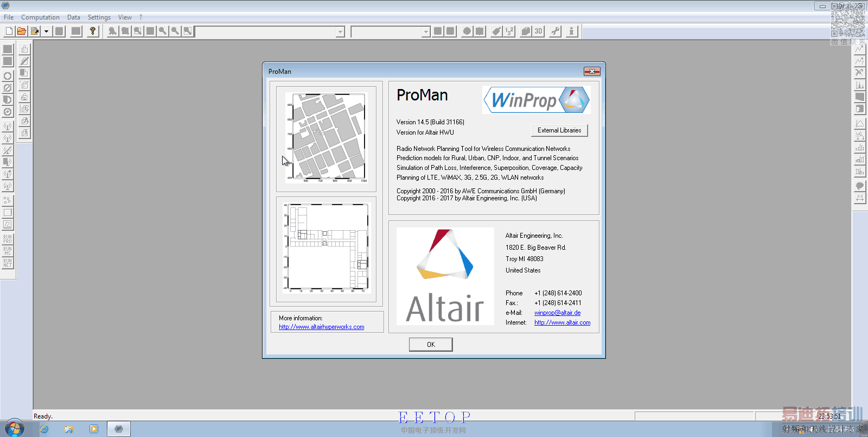Close the ProMan about dialog

pyautogui.click(x=592, y=71)
